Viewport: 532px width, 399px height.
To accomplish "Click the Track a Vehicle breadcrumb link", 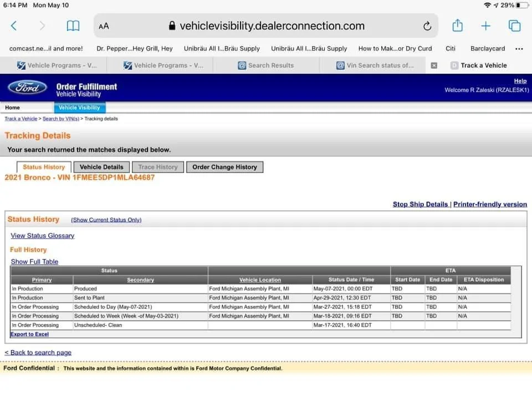I will [21, 119].
